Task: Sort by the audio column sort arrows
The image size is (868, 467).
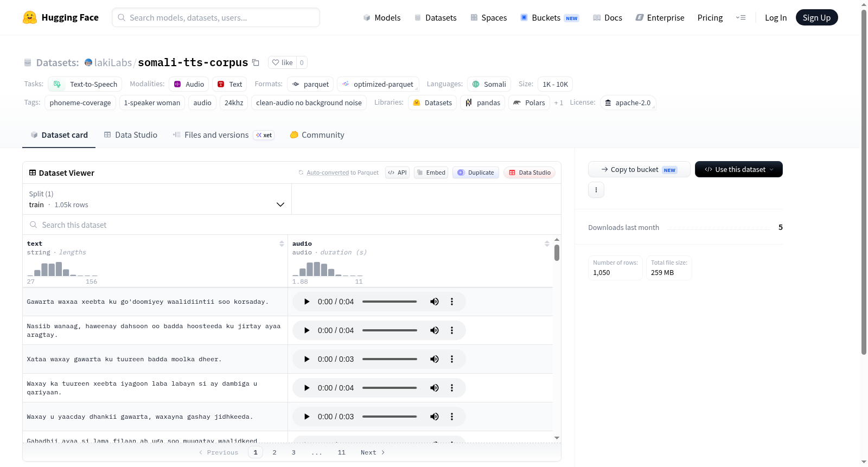Action: [547, 244]
